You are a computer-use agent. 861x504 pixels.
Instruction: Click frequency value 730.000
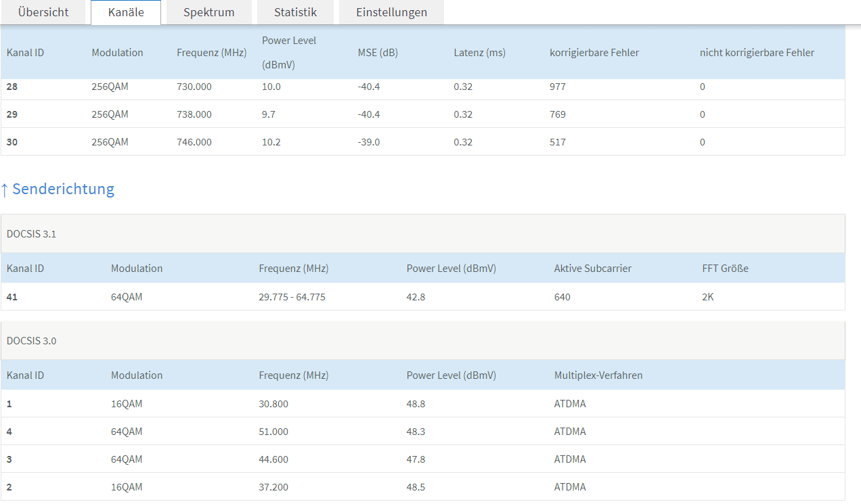(x=194, y=87)
